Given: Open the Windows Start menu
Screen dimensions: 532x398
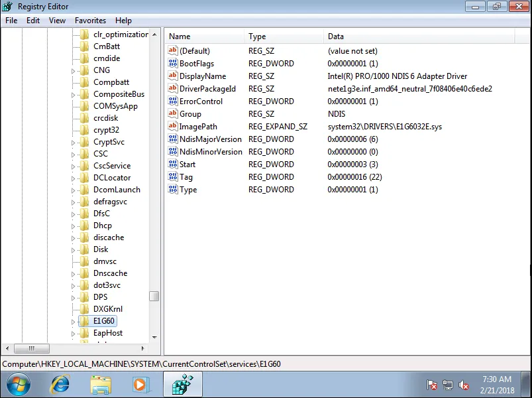Looking at the screenshot, I should pos(18,385).
